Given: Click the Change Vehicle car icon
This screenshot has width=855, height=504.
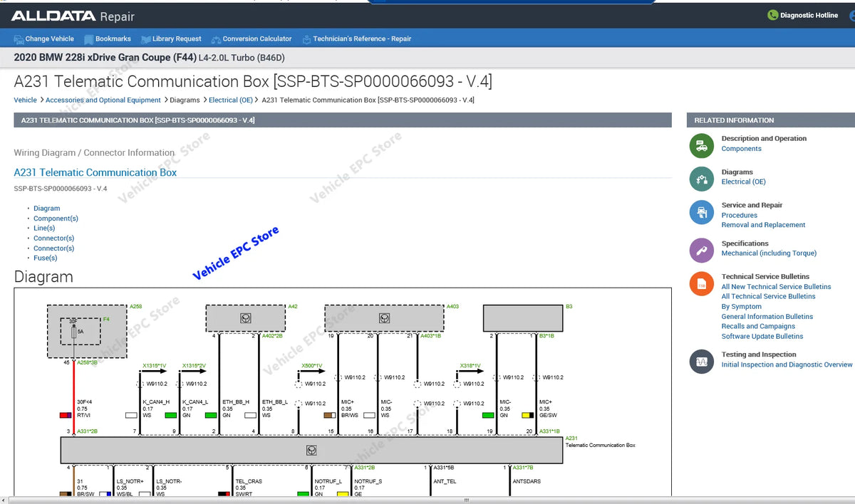Looking at the screenshot, I should click(x=19, y=39).
